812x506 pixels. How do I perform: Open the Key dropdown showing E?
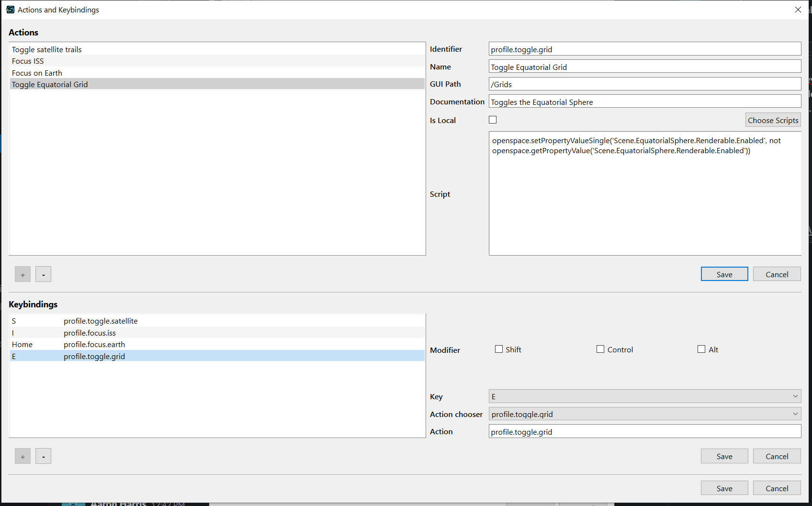point(645,396)
